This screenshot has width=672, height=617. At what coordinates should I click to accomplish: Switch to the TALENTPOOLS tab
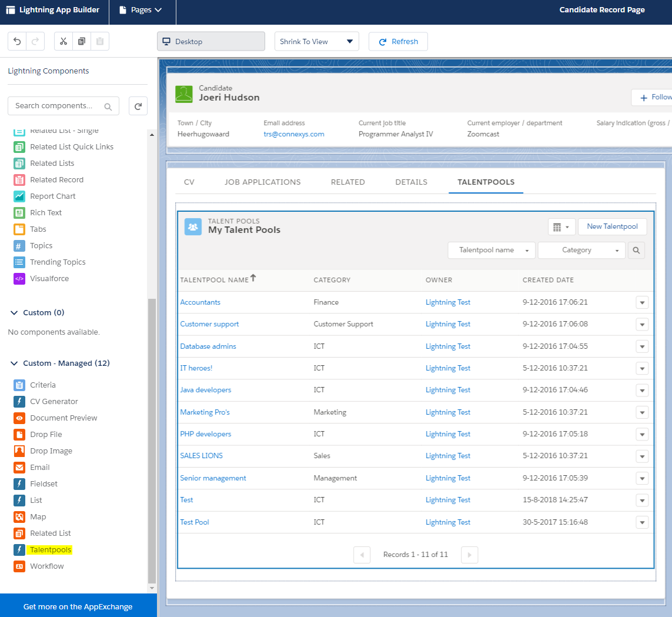coord(486,182)
